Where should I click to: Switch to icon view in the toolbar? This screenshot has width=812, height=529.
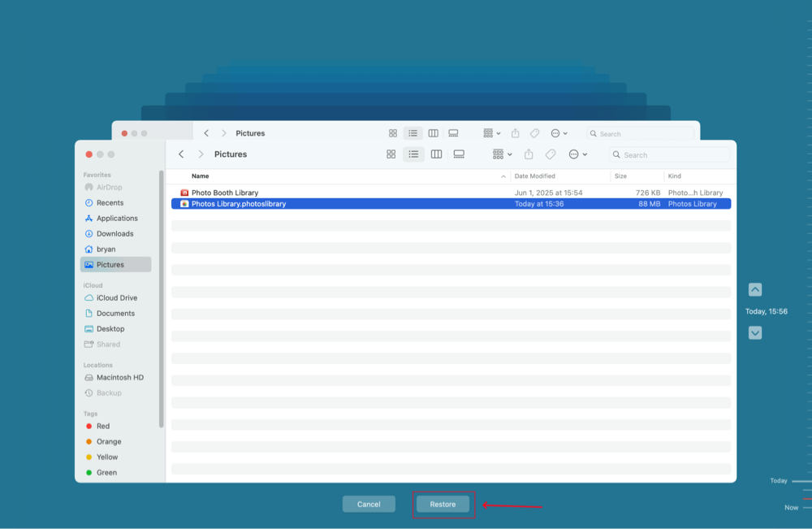[391, 154]
